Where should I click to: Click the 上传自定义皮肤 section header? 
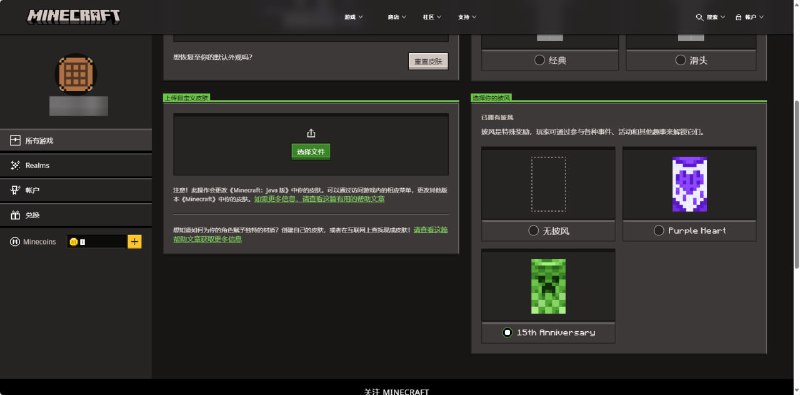click(x=186, y=97)
